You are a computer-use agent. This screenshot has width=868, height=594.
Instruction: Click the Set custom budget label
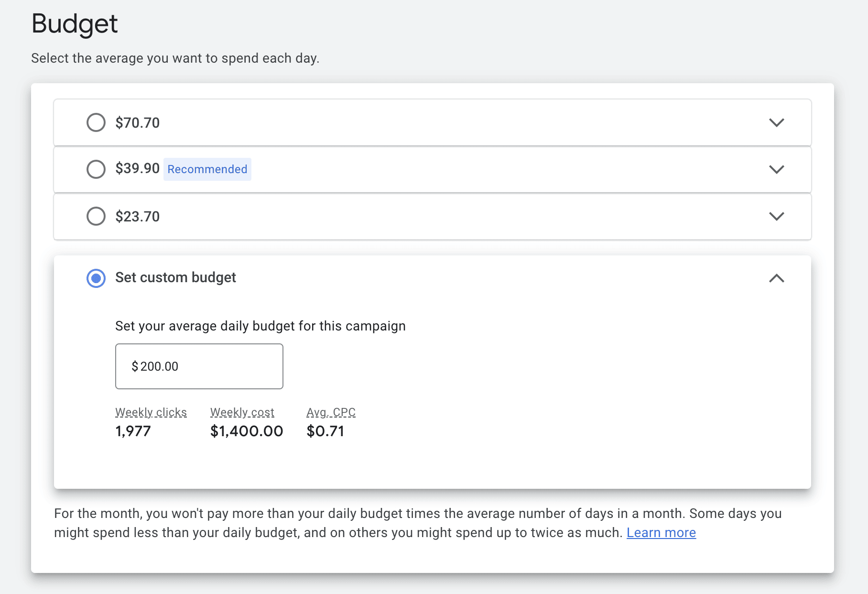[x=175, y=277]
